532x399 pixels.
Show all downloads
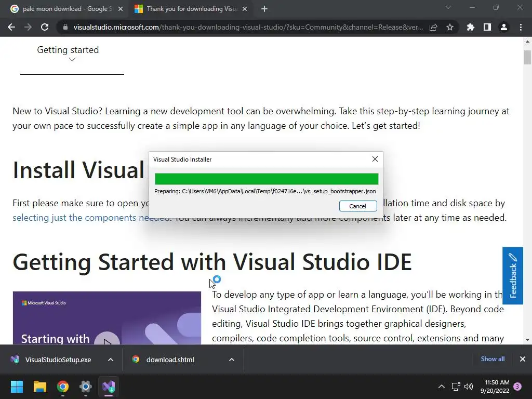click(493, 359)
